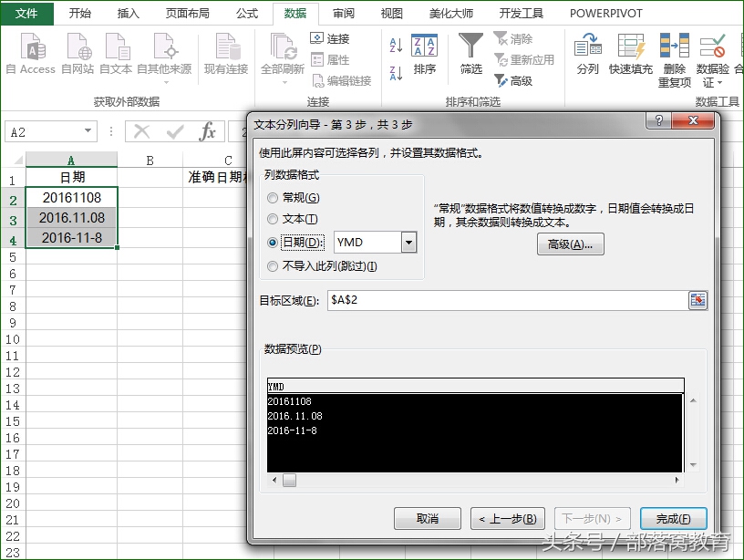
Task: Open the YMD date format dropdown
Action: 408,243
